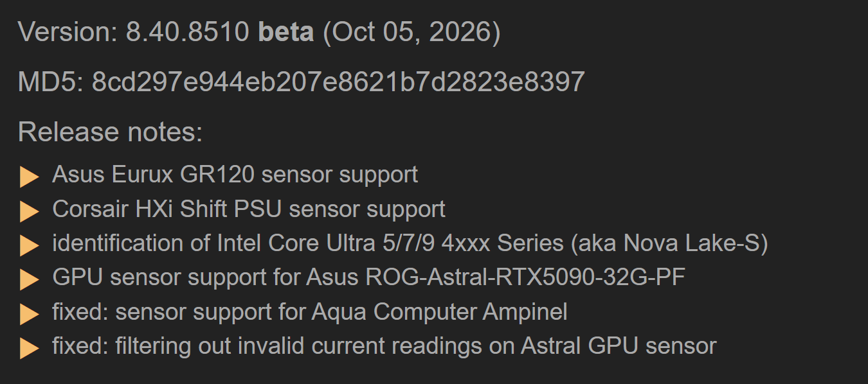The image size is (868, 384).
Task: Click the arrow bullet beside GPU sensor support
Action: (x=30, y=280)
